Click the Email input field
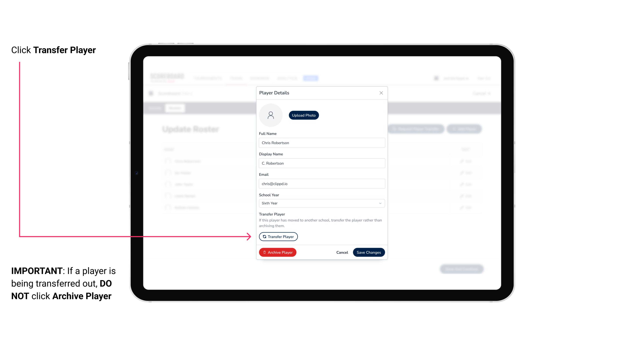644x346 pixels. (x=321, y=183)
